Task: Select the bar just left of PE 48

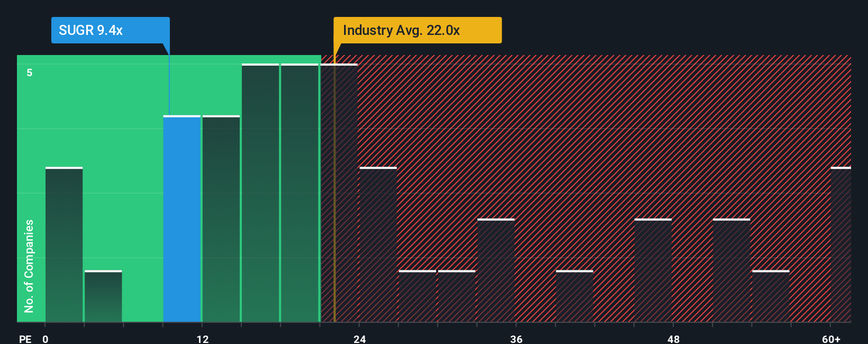Action: [653, 270]
